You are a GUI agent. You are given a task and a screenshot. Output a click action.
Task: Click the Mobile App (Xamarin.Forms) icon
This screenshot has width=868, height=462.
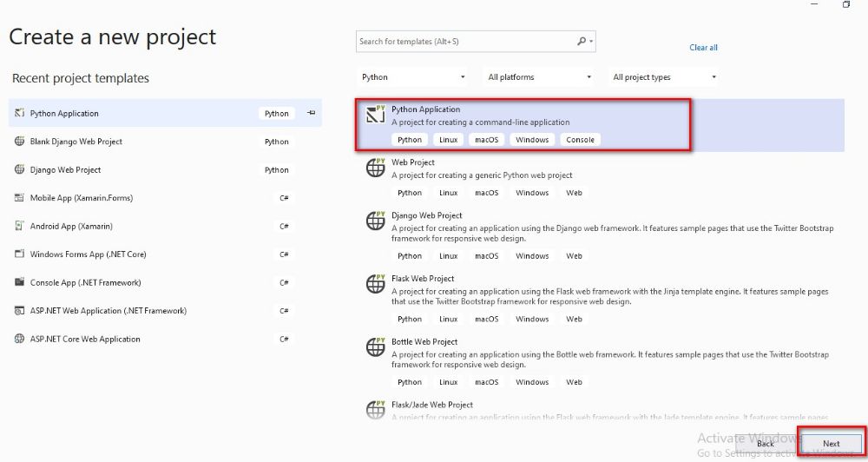pos(19,198)
